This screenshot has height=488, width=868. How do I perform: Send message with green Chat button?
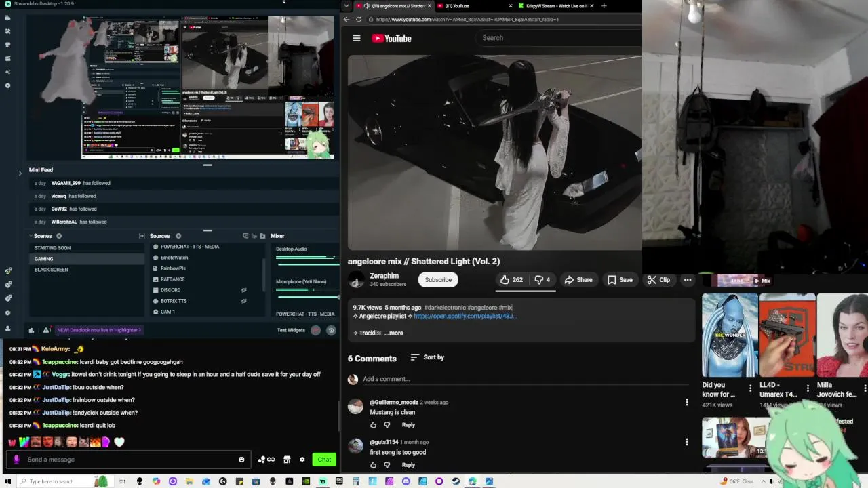tap(324, 460)
